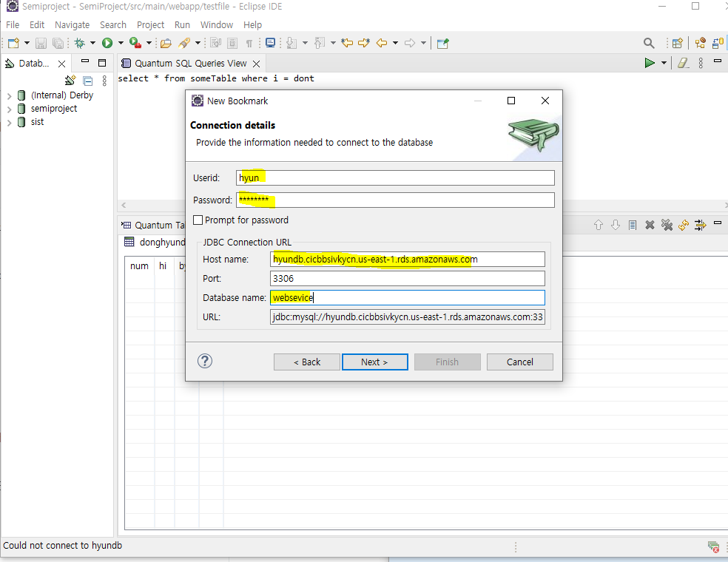Image resolution: width=728 pixels, height=562 pixels.
Task: Open dropdown next to Search flashlight icon
Action: pyautogui.click(x=198, y=43)
